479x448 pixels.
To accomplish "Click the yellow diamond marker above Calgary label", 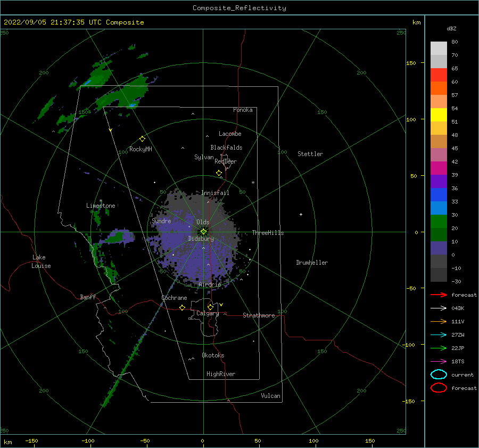I will click(x=210, y=307).
